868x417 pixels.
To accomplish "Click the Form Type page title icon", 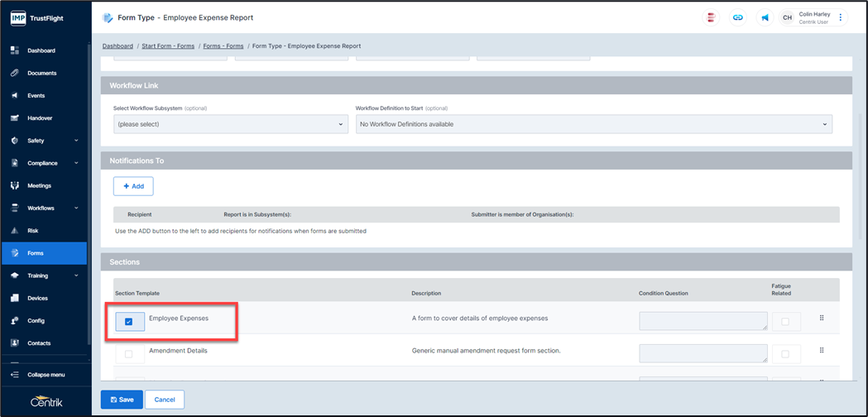I will [108, 17].
